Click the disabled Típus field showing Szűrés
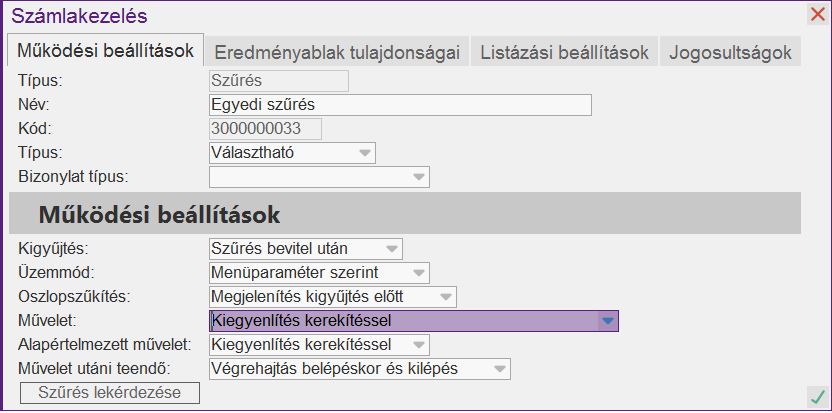Image resolution: width=832 pixels, height=413 pixels. (278, 81)
